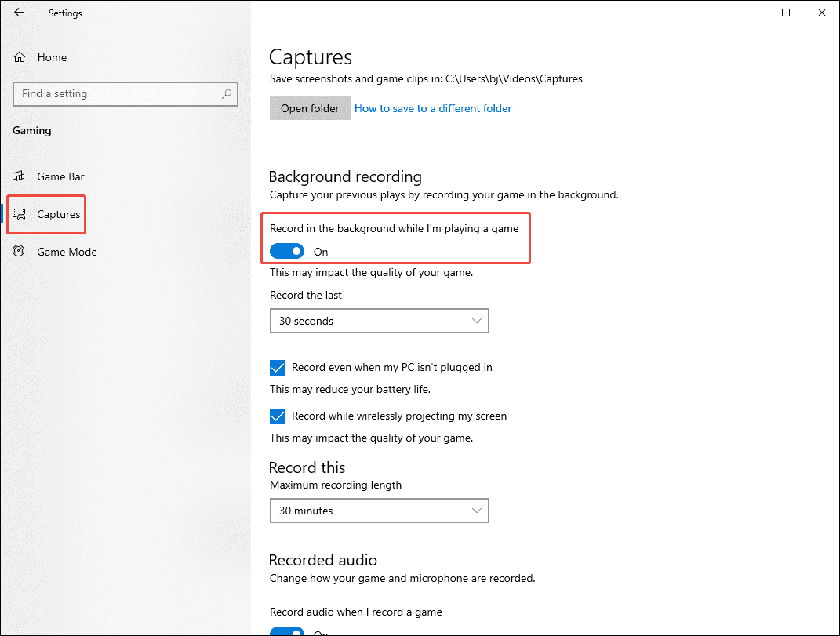Viewport: 840px width, 636px height.
Task: Open the Game Bar settings page
Action: [60, 176]
